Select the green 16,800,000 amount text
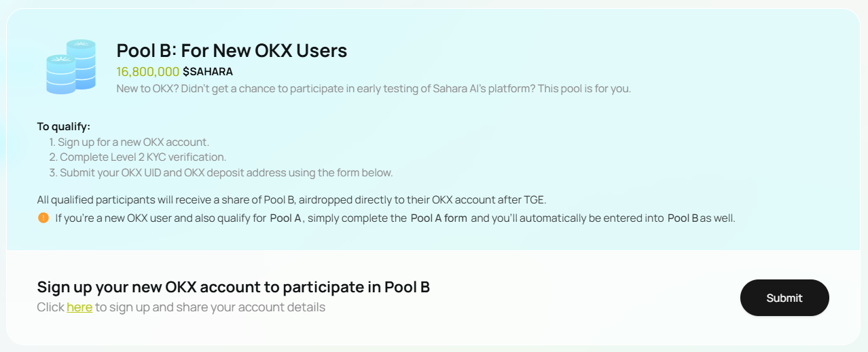 148,71
